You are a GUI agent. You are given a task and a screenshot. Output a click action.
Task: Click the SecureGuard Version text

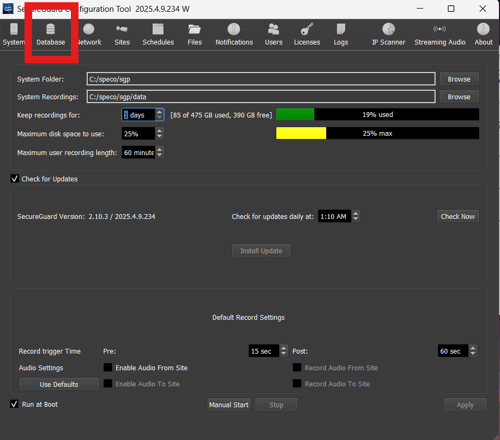86,216
